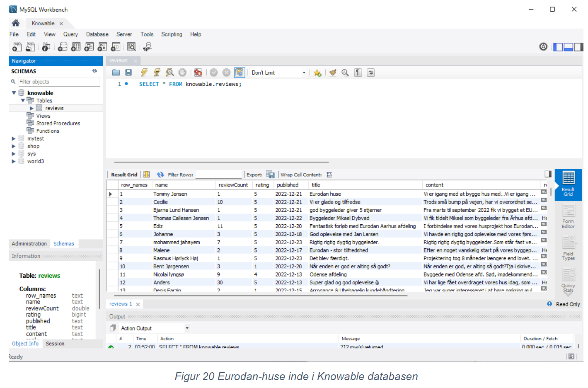
Task: Click the create new schema icon
Action: click(63, 47)
